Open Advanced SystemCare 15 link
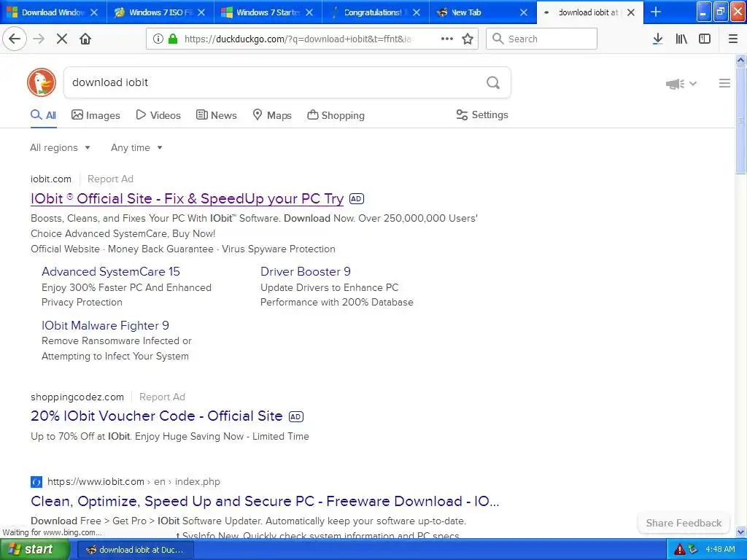This screenshot has width=747, height=560. (111, 271)
